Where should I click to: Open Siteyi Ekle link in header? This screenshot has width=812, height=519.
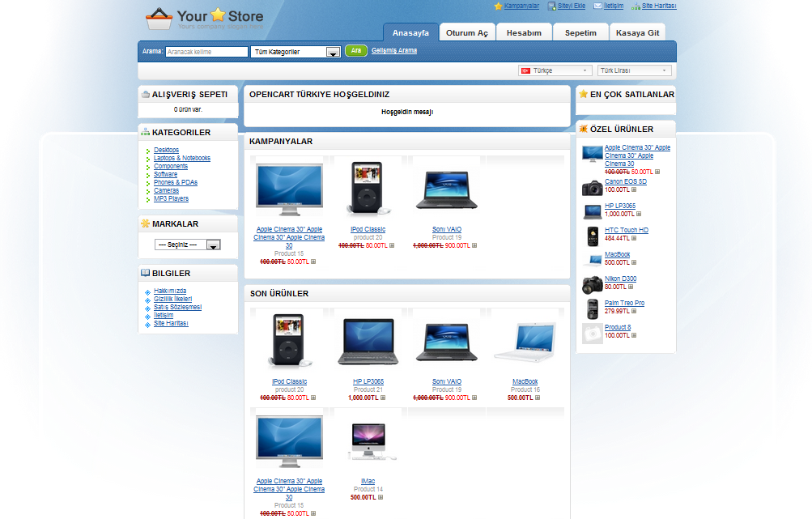pyautogui.click(x=572, y=6)
